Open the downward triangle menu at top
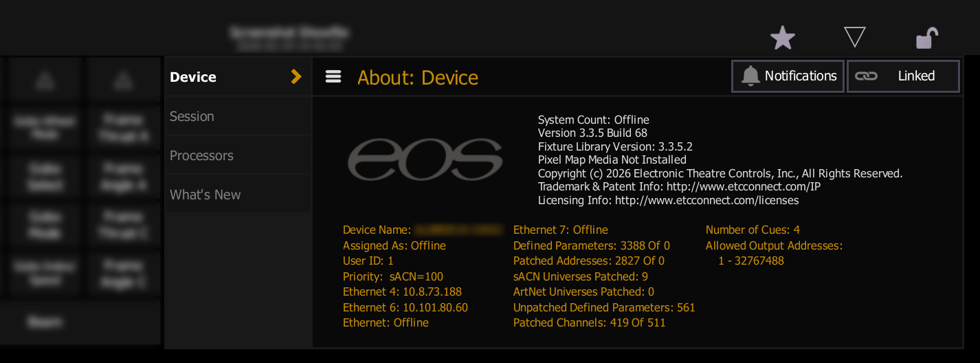The width and height of the screenshot is (980, 363). [854, 37]
